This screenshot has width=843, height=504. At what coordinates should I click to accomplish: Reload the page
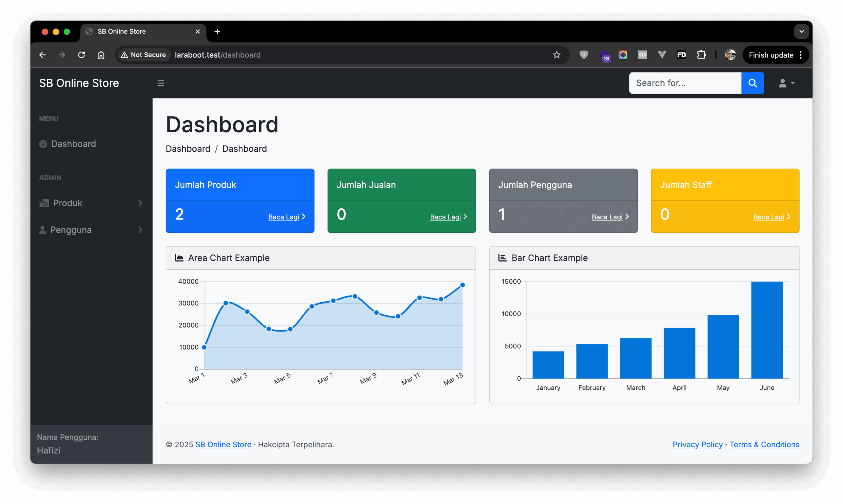tap(82, 55)
